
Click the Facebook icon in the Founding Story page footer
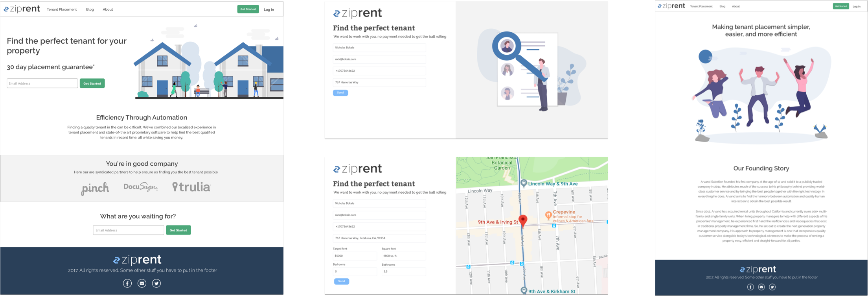(x=750, y=287)
